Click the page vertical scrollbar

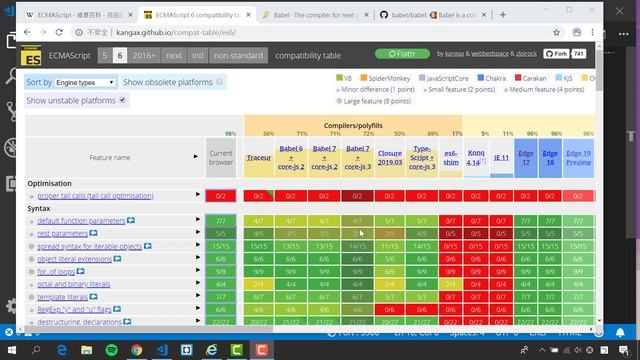pos(599,70)
